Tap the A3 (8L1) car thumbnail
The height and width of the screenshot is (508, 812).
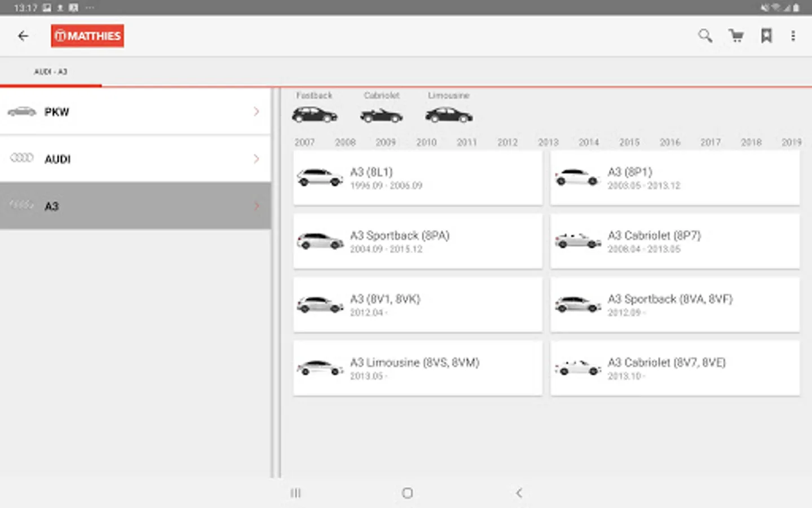pyautogui.click(x=320, y=177)
